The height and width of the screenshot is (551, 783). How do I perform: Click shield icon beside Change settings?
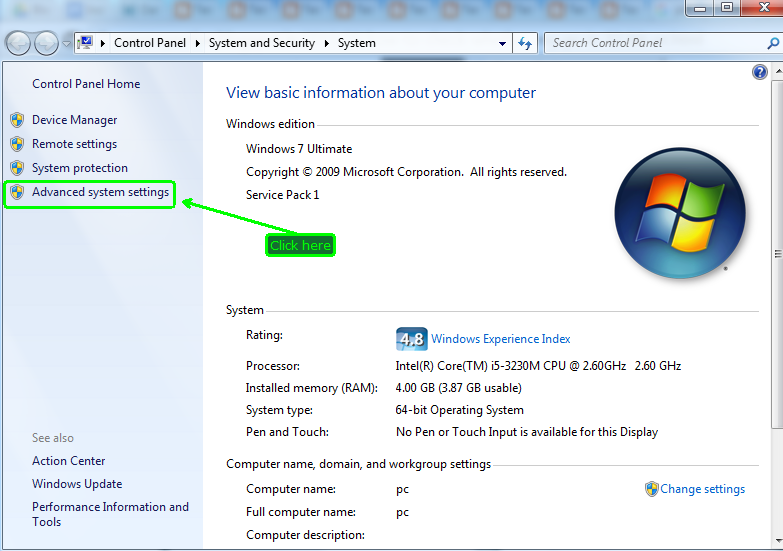click(x=652, y=489)
